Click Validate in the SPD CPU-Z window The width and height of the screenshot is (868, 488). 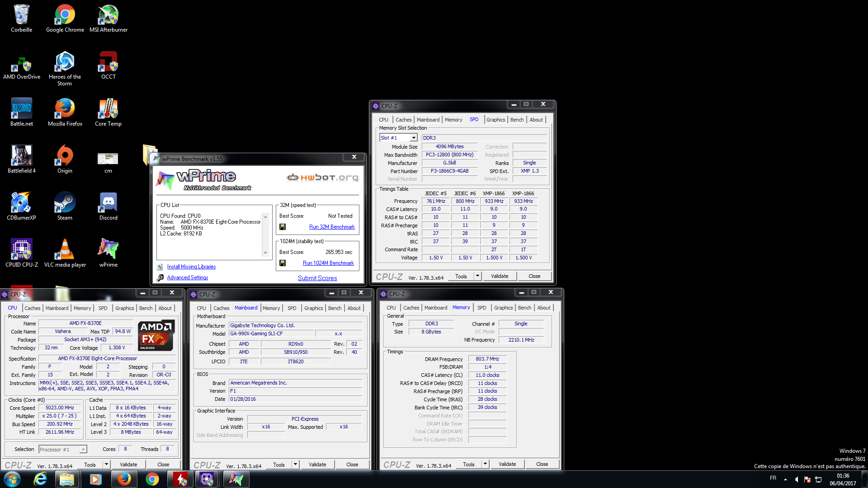[x=500, y=276]
